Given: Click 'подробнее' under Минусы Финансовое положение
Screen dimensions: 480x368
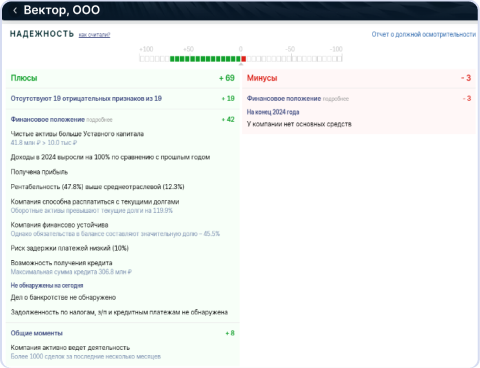Looking at the screenshot, I should click(x=336, y=99).
